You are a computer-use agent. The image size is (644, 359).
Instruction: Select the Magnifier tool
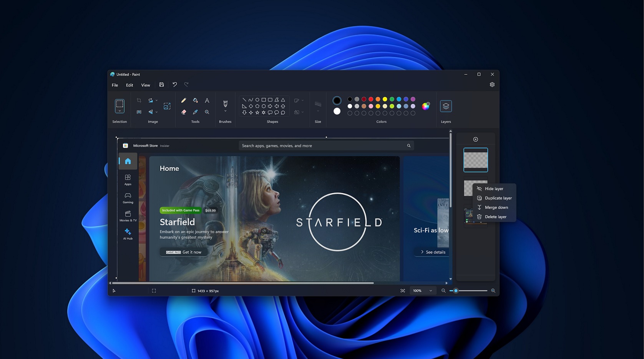(x=207, y=112)
